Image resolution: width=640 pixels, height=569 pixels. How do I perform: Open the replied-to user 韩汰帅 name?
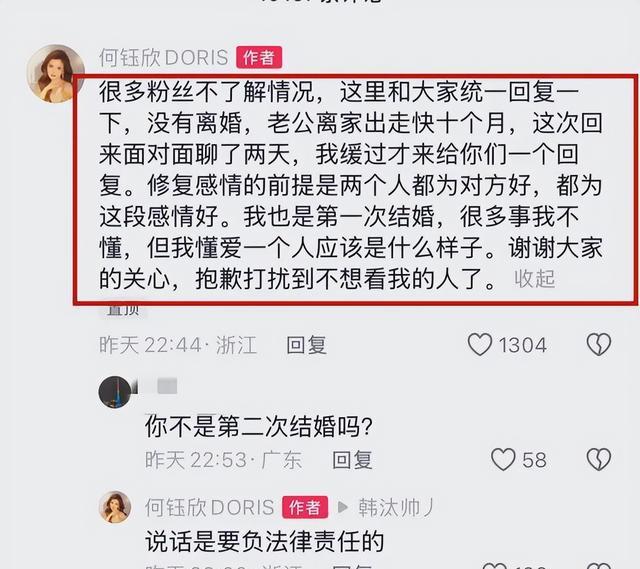coord(394,507)
